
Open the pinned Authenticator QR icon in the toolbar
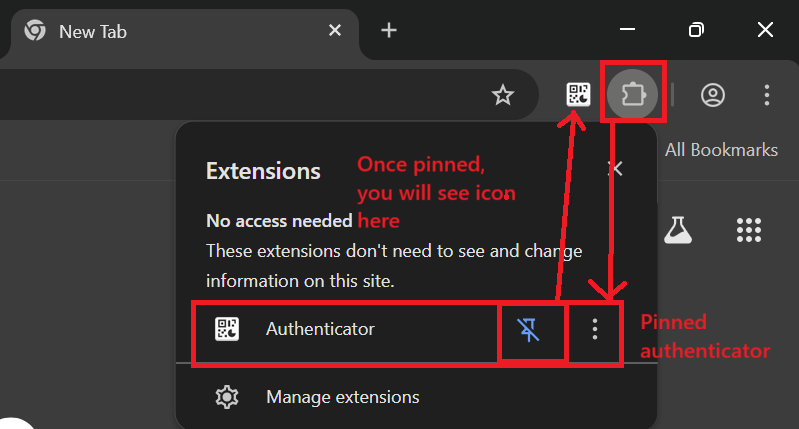[578, 95]
